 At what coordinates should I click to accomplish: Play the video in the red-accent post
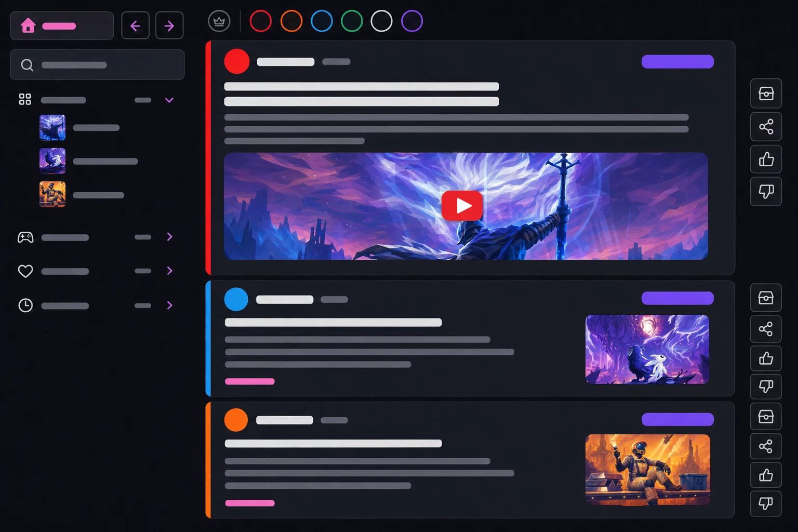tap(462, 206)
